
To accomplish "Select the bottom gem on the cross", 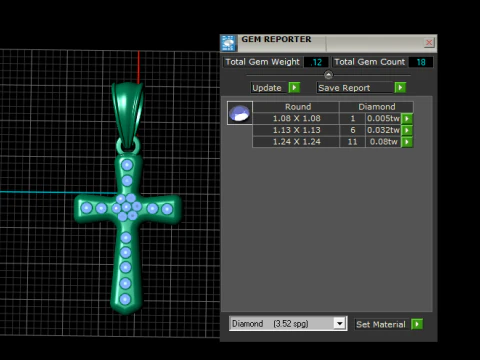I will tap(125, 299).
